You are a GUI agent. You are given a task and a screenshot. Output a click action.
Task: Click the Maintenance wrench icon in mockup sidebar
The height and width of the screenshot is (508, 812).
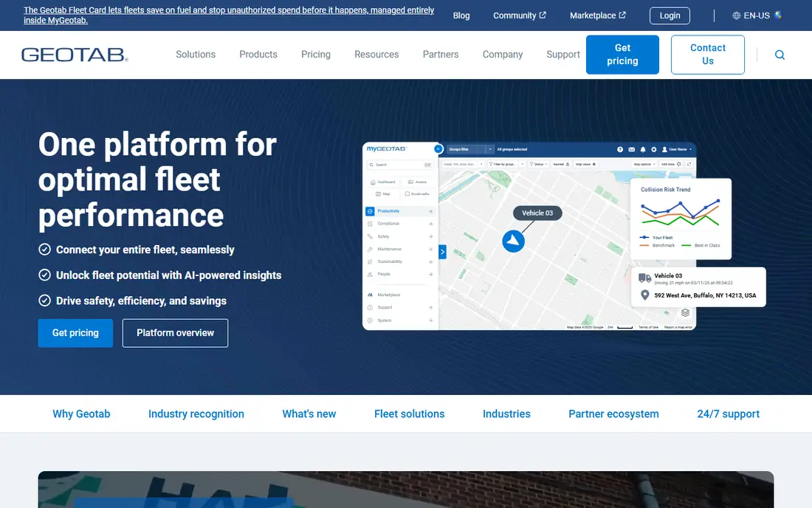tap(370, 249)
